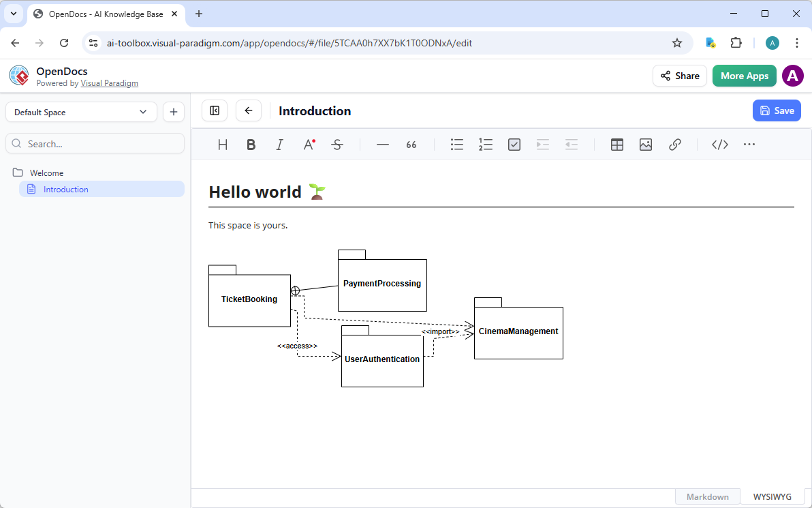This screenshot has height=508, width=812.
Task: Toggle bold formatting
Action: click(x=251, y=144)
